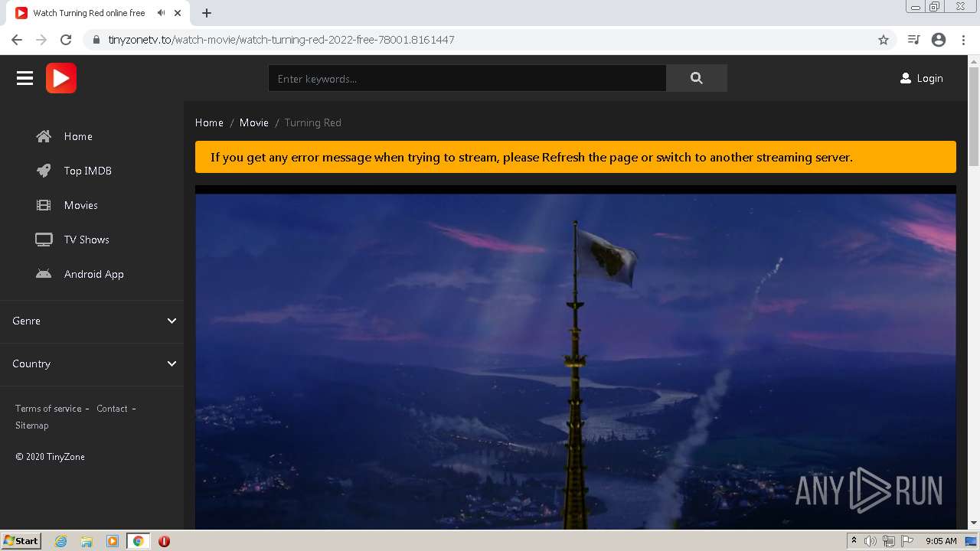The width and height of the screenshot is (980, 551).
Task: Open a new tab with plus button
Action: pyautogui.click(x=207, y=13)
